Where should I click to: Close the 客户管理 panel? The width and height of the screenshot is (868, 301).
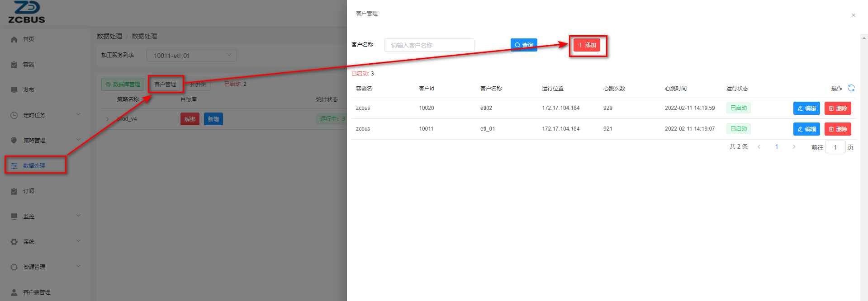(853, 15)
